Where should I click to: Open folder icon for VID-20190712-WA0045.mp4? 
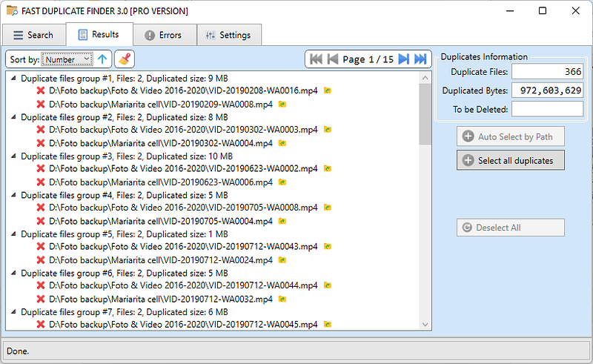[328, 324]
